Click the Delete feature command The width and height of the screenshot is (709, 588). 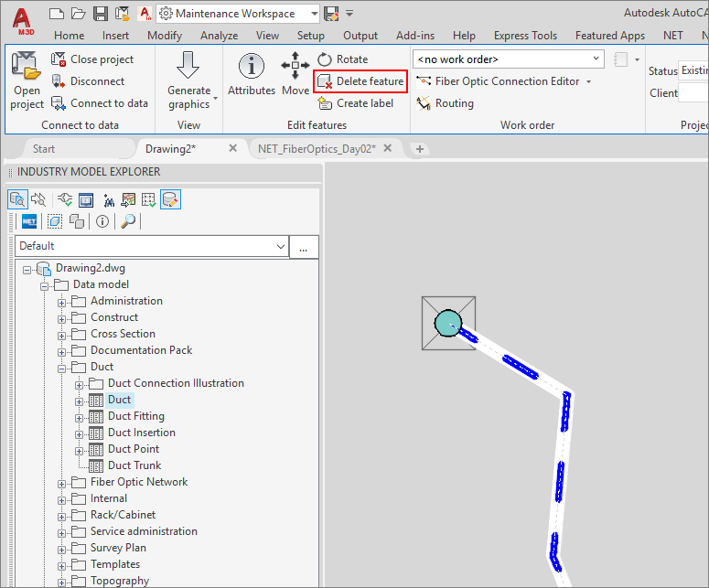coord(360,81)
